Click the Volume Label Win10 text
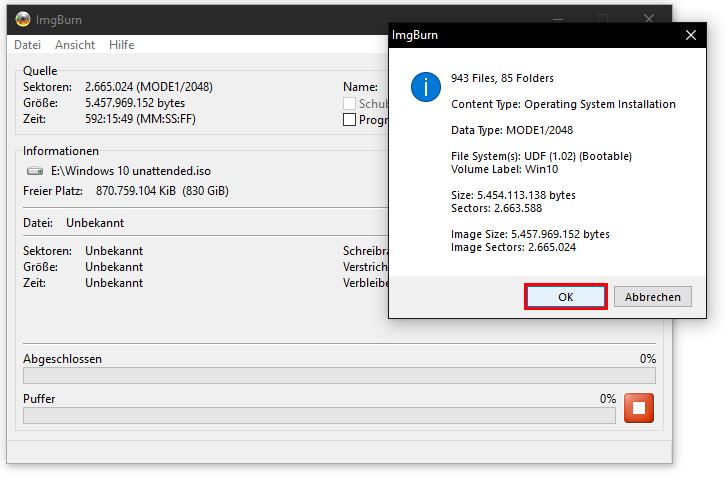728x480 pixels. [504, 169]
